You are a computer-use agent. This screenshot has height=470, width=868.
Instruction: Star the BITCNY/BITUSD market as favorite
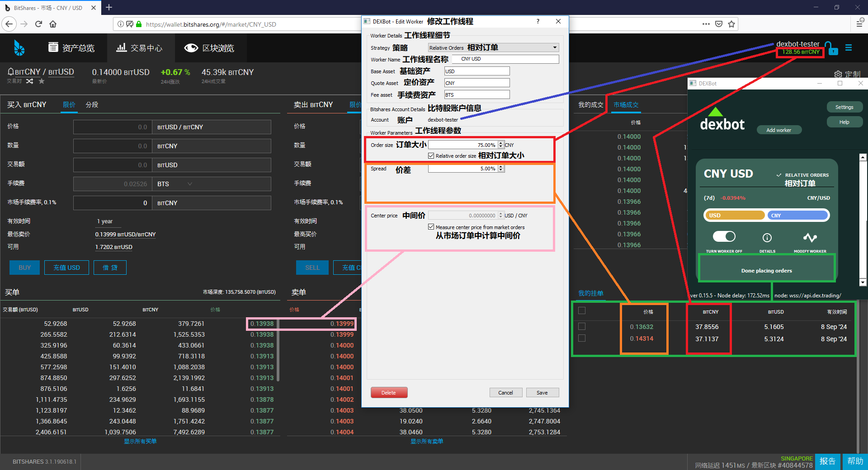pyautogui.click(x=42, y=81)
